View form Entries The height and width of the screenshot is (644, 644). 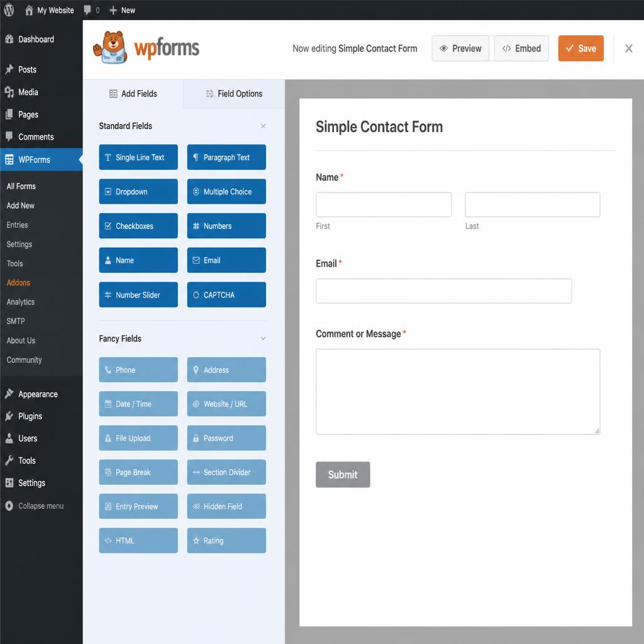tap(17, 225)
